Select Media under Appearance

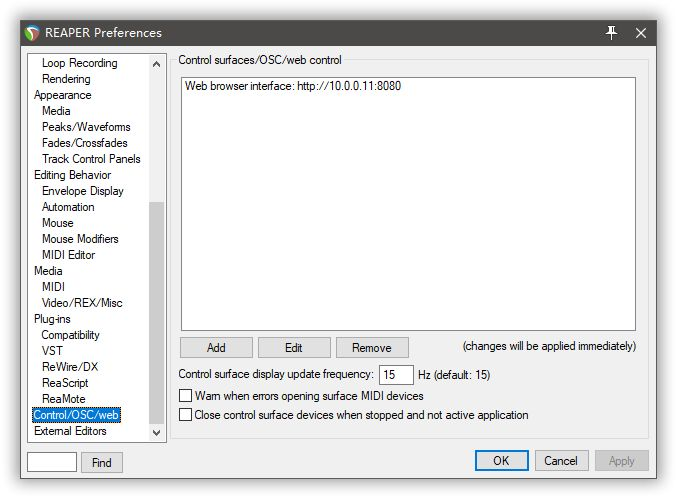coord(56,111)
